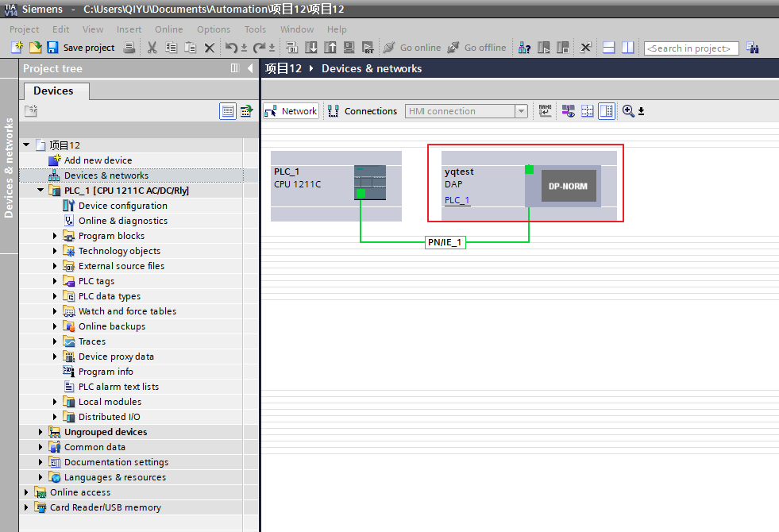
Task: Open Device configuration in tree
Action: (x=123, y=206)
